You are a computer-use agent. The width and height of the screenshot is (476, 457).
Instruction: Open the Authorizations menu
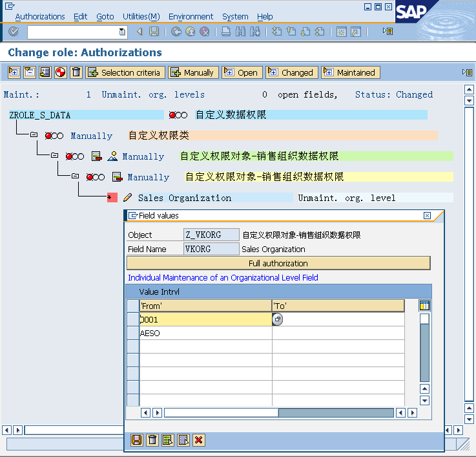pos(40,16)
